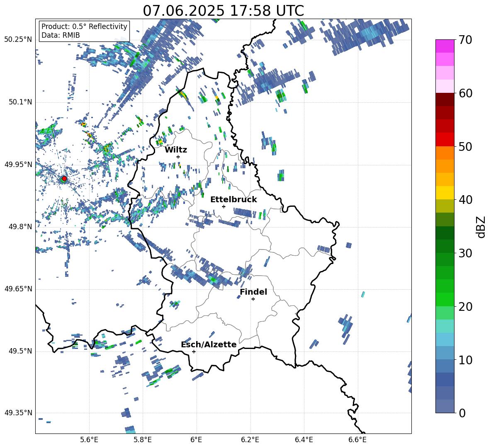Click the 07.06.2025 17:58 UTC title
491x448 pixels.
(223, 11)
